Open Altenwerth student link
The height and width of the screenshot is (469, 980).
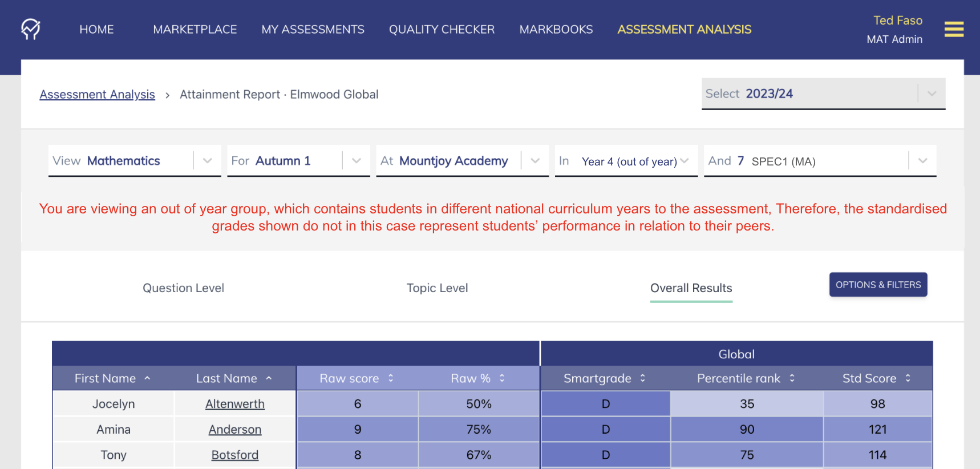point(235,404)
